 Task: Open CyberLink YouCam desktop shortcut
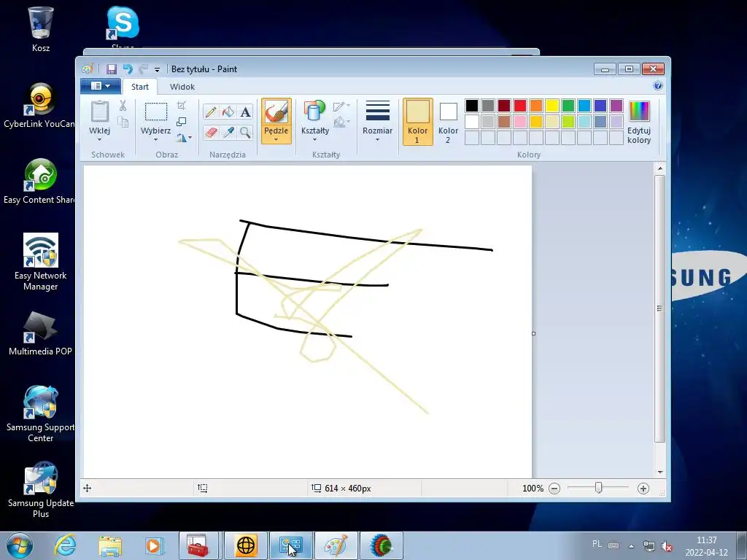pyautogui.click(x=39, y=105)
